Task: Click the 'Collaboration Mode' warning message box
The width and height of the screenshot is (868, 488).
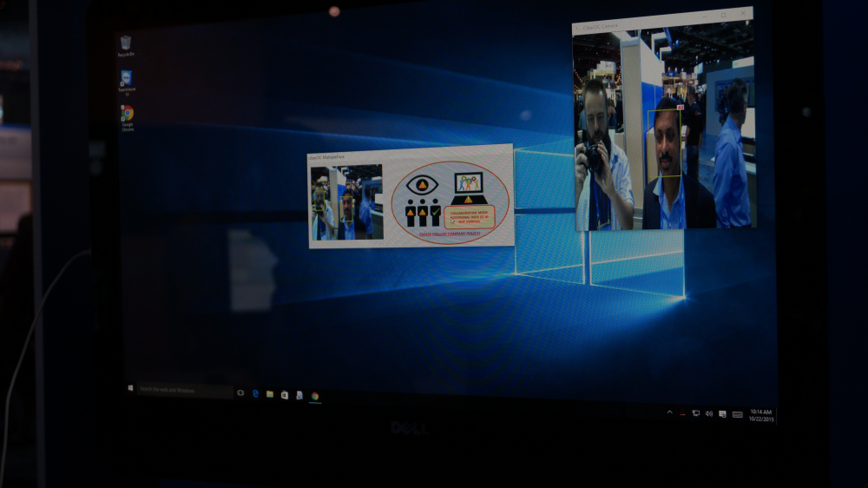Action: (x=470, y=217)
